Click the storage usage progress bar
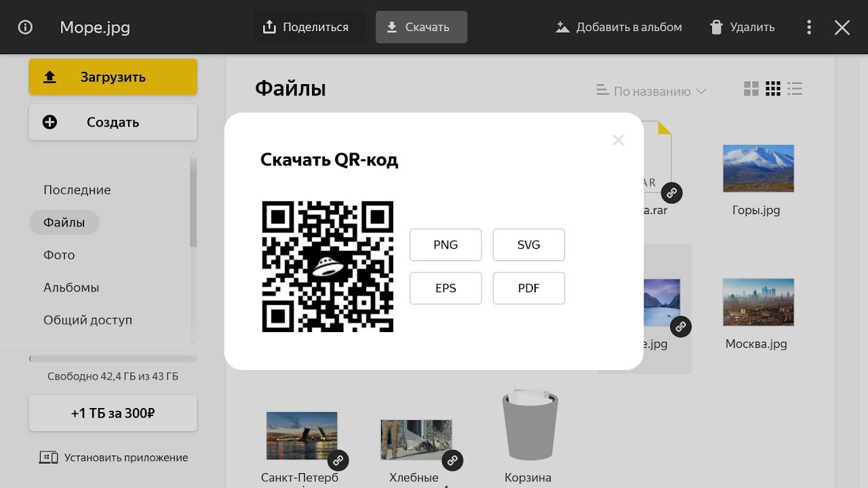The width and height of the screenshot is (868, 488). pyautogui.click(x=113, y=359)
